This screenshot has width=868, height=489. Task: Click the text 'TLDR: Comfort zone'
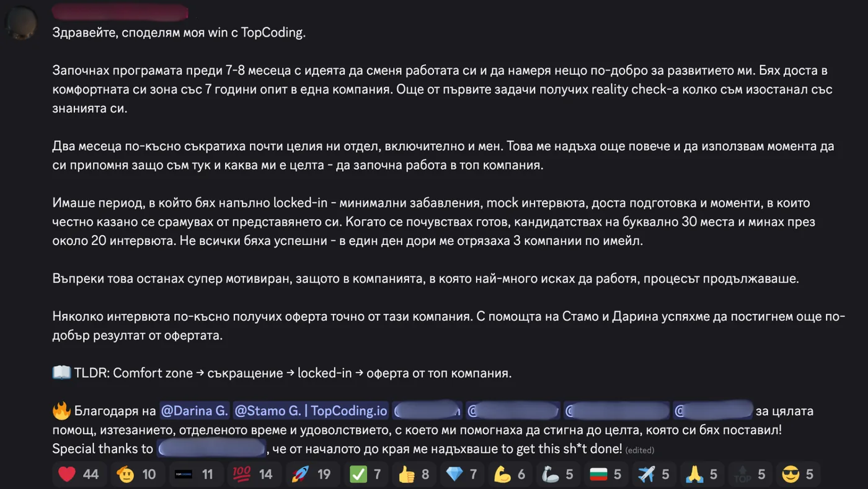tap(133, 373)
